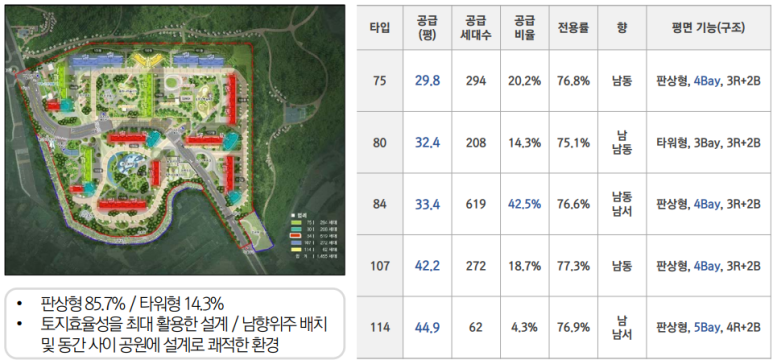Click the ratio '18.7%'
The image size is (773, 360).
(x=525, y=266)
